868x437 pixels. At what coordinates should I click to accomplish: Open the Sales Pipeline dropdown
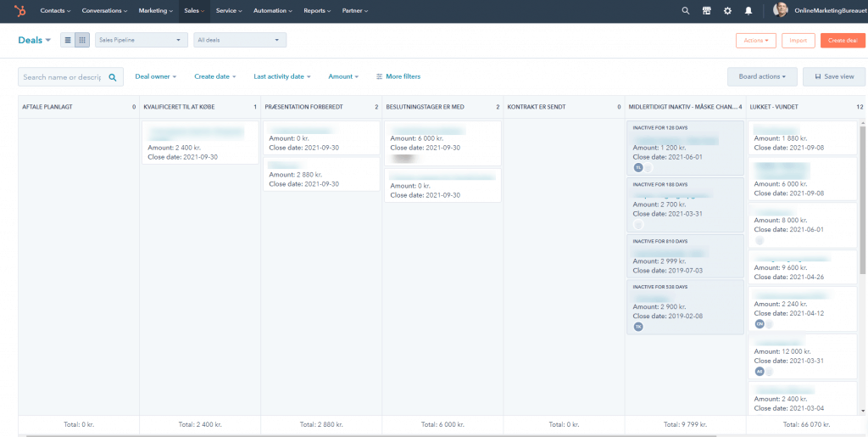[x=142, y=40]
